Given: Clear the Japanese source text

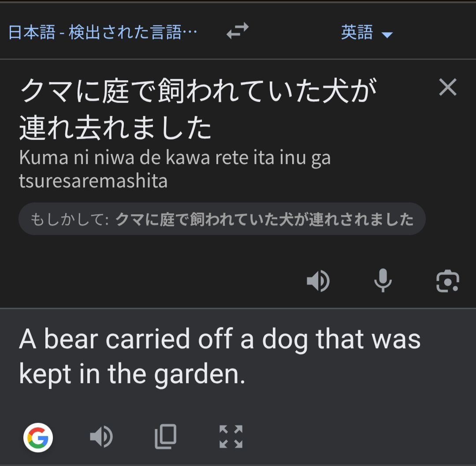Looking at the screenshot, I should (x=448, y=87).
